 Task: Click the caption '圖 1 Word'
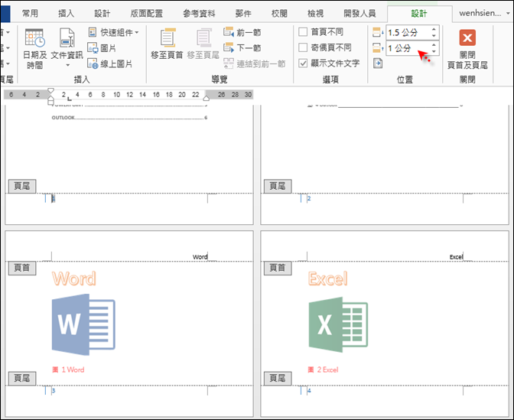point(68,370)
